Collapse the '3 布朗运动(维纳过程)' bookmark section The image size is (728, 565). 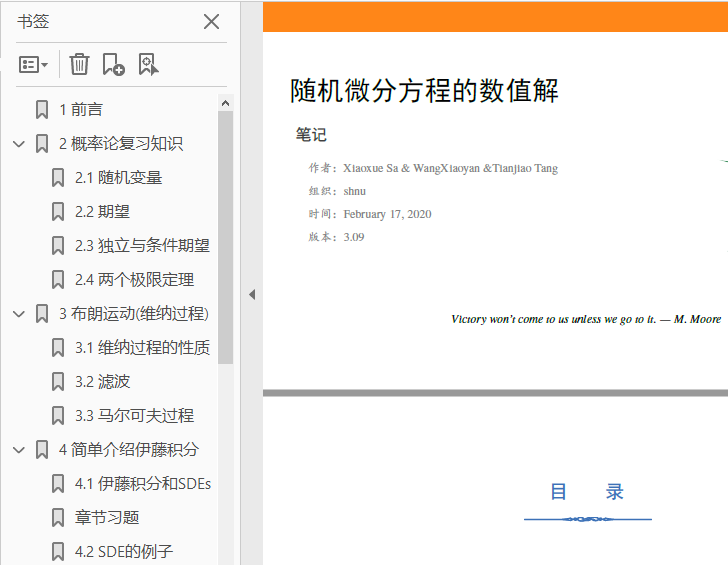coord(18,314)
